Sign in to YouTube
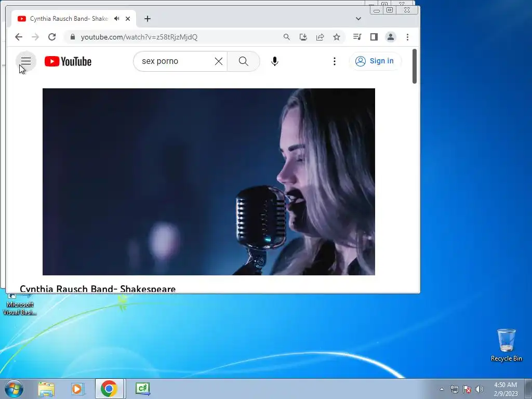 pyautogui.click(x=375, y=61)
